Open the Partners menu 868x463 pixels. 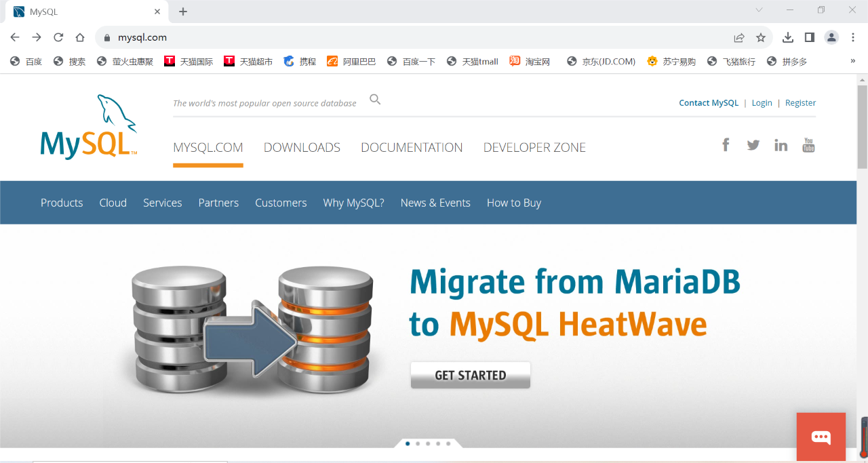[218, 203]
